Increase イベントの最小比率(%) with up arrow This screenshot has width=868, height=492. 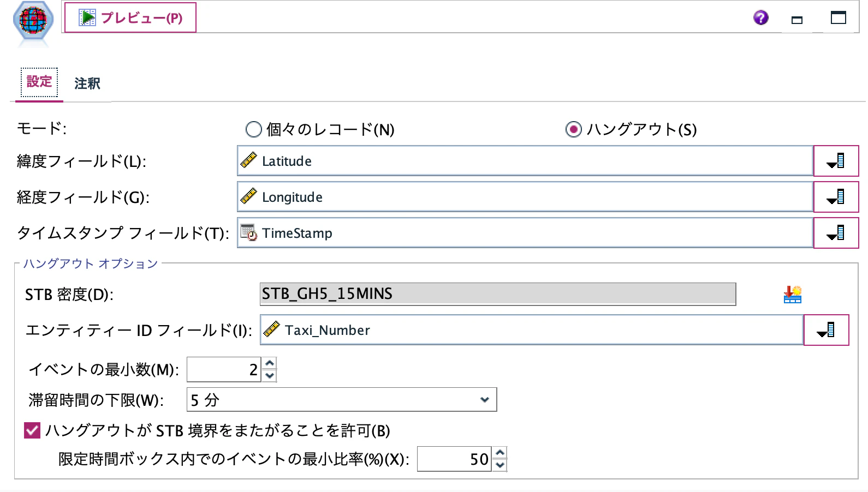point(500,453)
